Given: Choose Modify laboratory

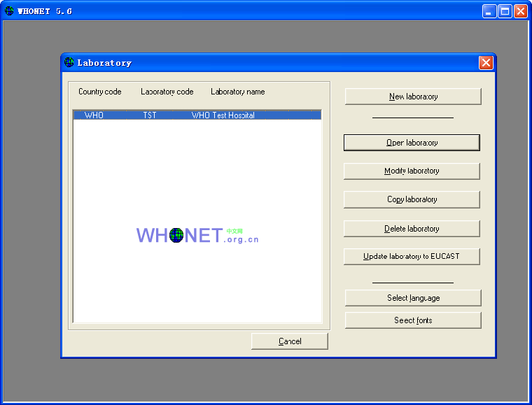Looking at the screenshot, I should (x=412, y=171).
